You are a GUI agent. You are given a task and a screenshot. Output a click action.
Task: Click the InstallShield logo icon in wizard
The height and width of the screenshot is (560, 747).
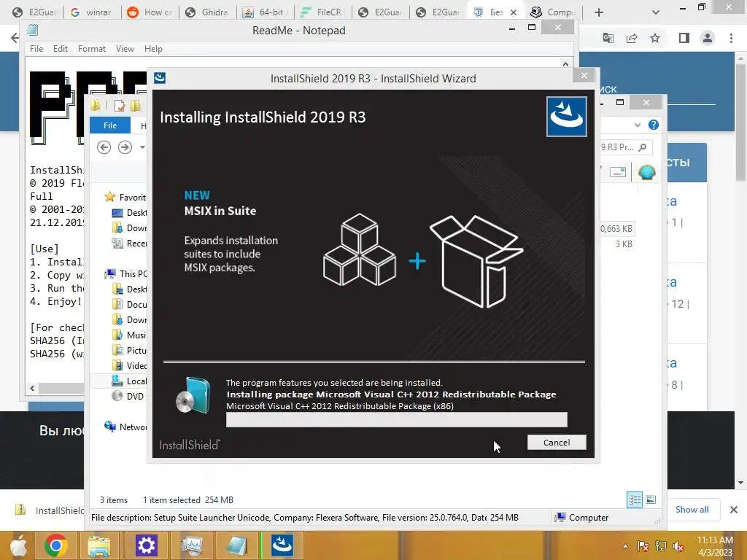click(566, 117)
